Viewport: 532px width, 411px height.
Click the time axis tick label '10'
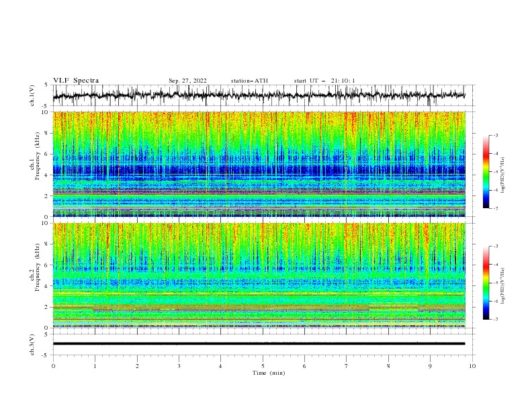(x=472, y=366)
